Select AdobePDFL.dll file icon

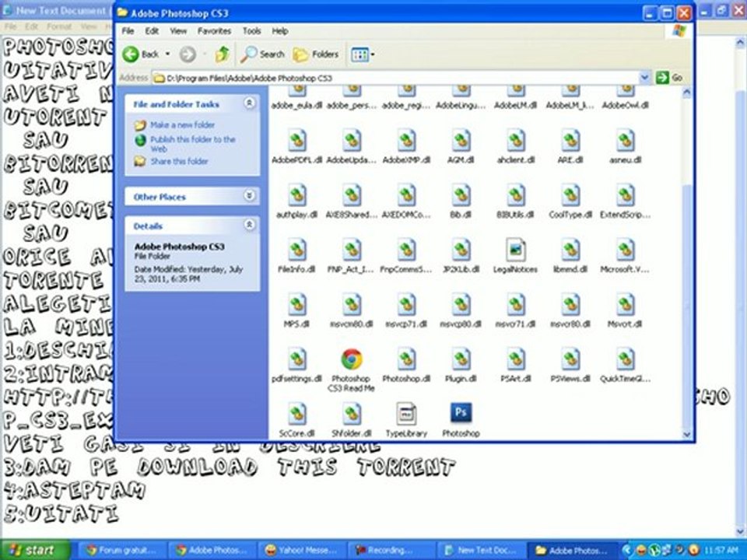pyautogui.click(x=296, y=141)
